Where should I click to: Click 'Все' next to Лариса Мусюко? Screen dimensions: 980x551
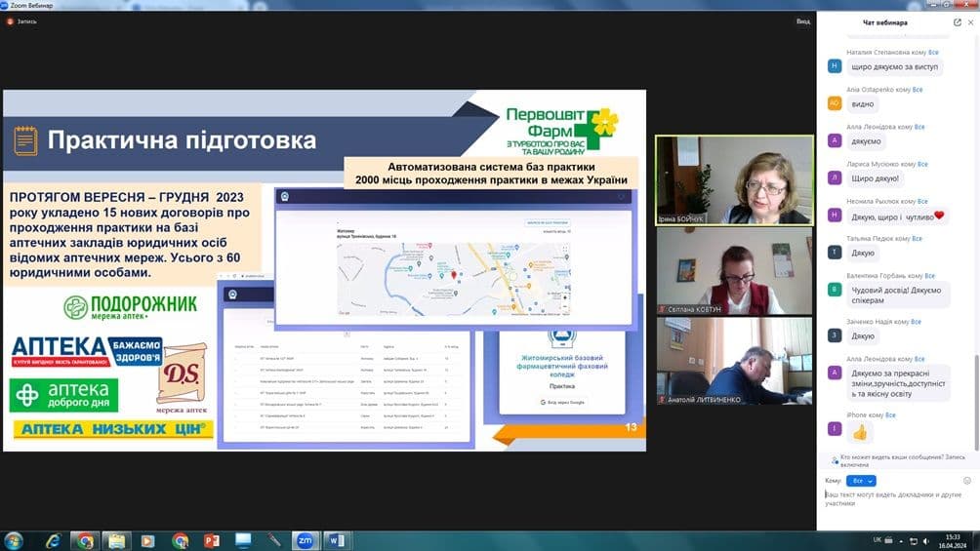click(922, 164)
